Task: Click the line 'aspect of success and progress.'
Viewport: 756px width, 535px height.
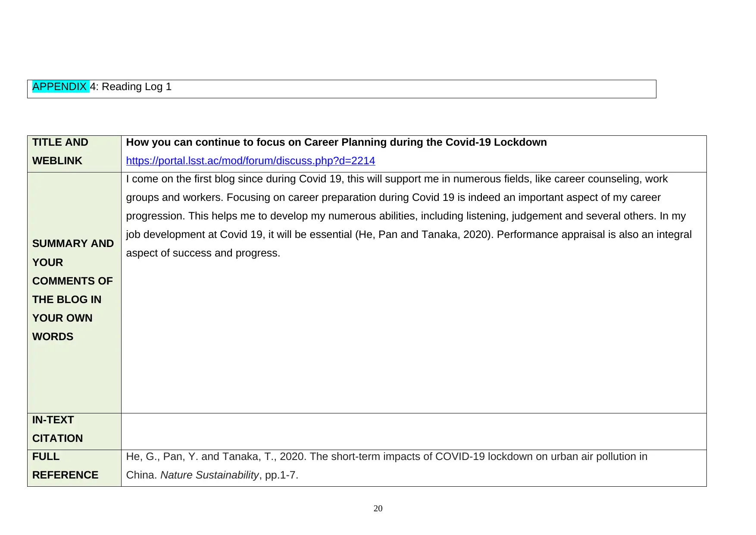Action: [203, 253]
